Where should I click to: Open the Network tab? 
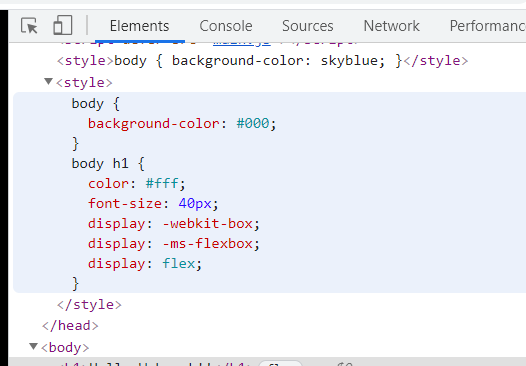pyautogui.click(x=391, y=26)
